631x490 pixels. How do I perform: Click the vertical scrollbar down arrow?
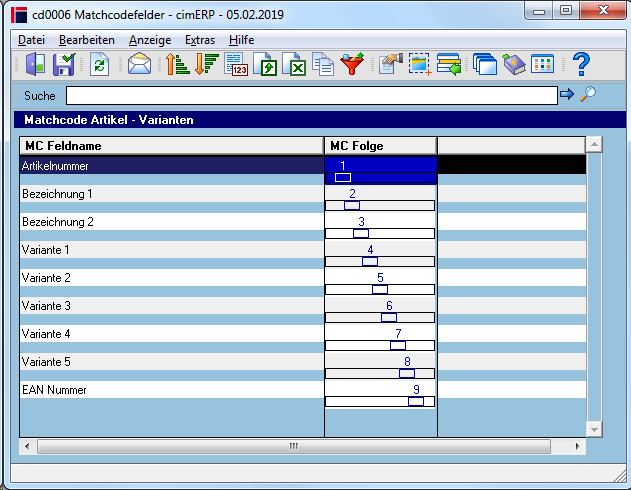(594, 429)
